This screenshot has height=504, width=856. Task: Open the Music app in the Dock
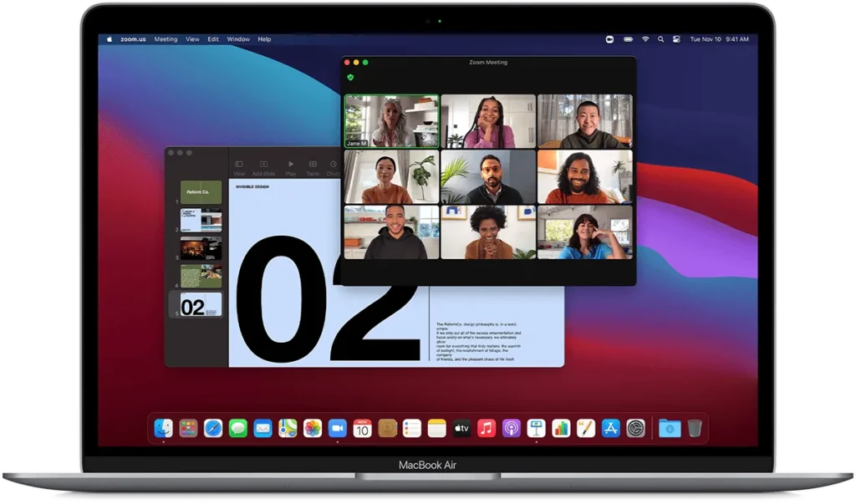pos(487,429)
